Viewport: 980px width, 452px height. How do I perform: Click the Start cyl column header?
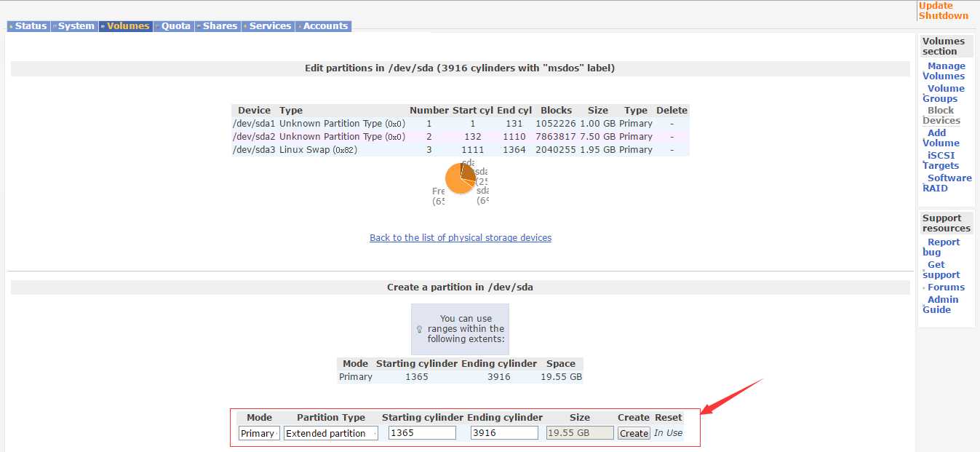point(473,111)
